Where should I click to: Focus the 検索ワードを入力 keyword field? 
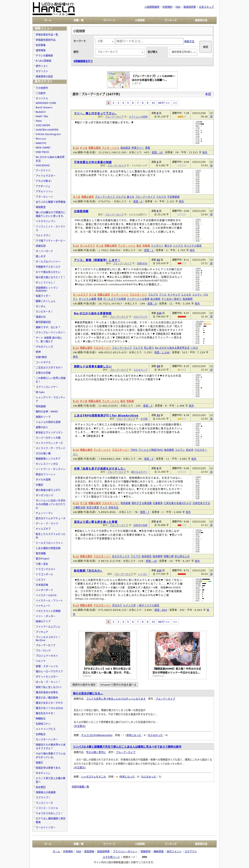click(150, 41)
